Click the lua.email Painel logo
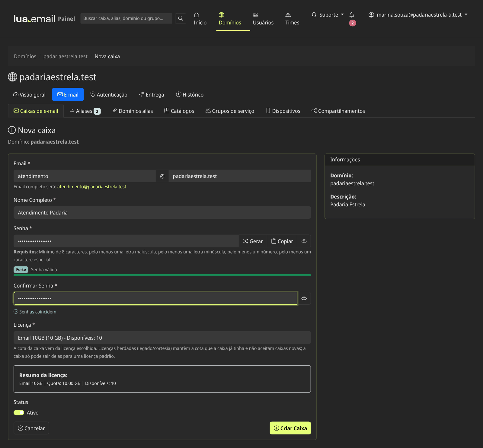The height and width of the screenshot is (448, 483). point(44,19)
